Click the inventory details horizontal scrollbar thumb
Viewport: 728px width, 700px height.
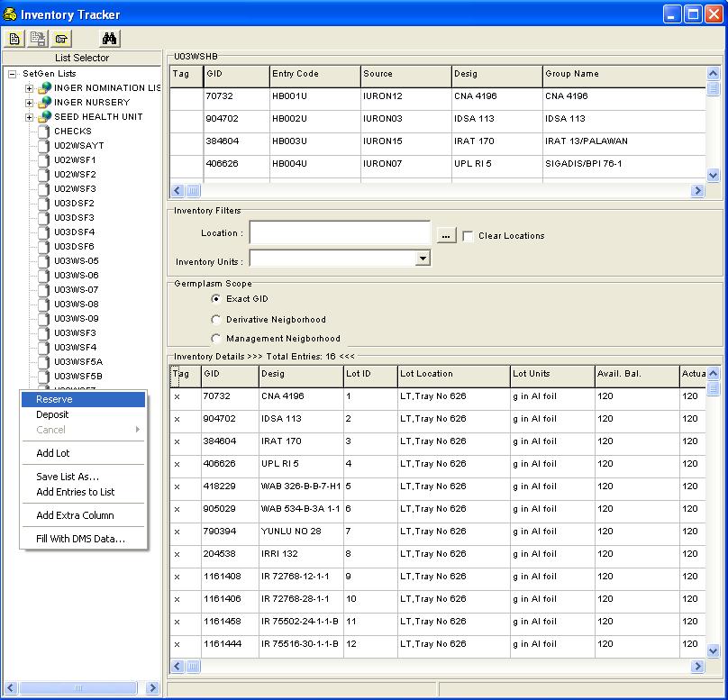pos(193,667)
